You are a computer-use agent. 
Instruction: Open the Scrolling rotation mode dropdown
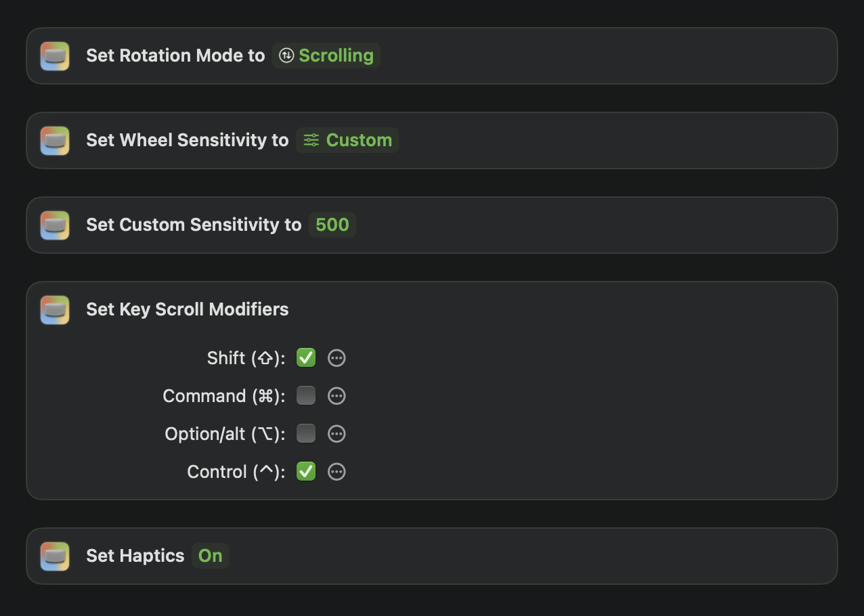(x=326, y=56)
